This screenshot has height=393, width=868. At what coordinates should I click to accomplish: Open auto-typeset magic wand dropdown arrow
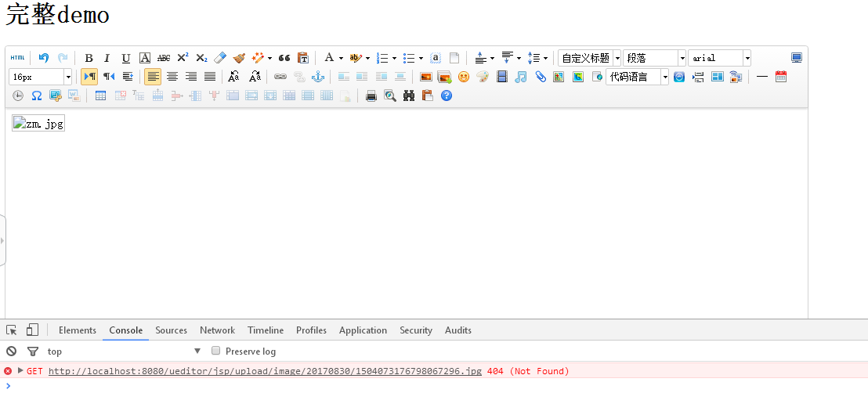[x=269, y=58]
